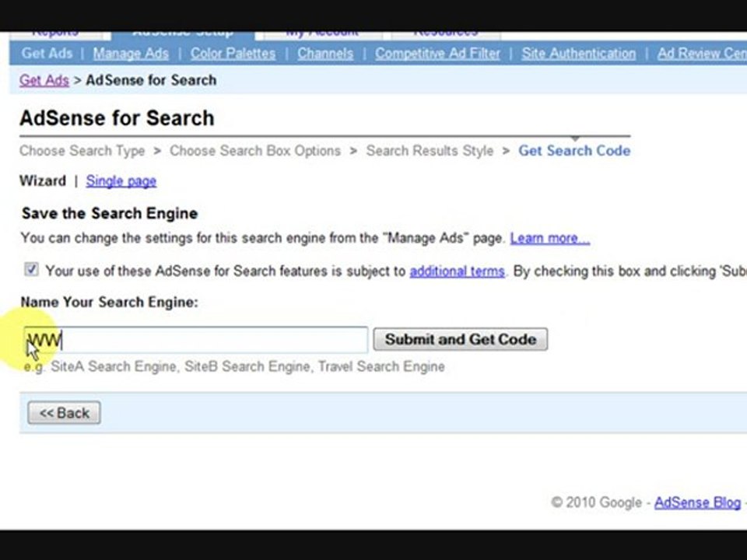
Task: Select the Choose Search Type wizard step
Action: (82, 150)
